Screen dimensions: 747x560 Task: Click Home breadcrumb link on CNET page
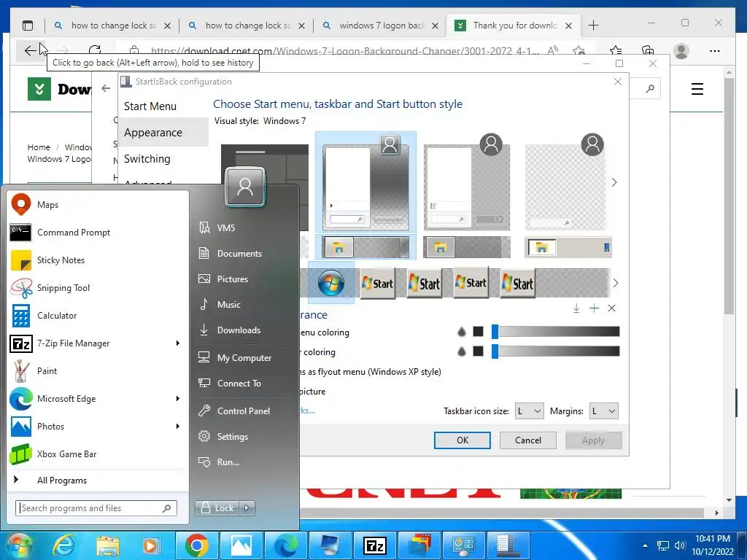coord(39,147)
